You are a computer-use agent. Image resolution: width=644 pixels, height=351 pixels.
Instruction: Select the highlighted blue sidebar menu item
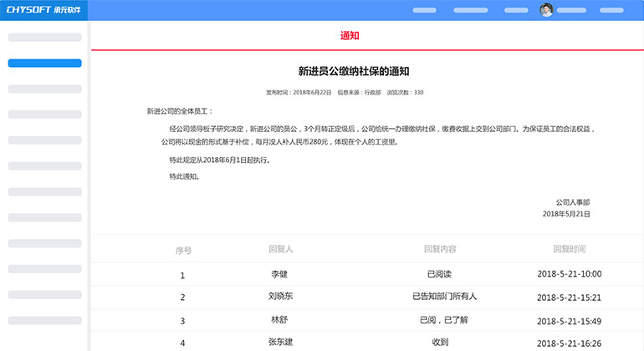(45, 64)
